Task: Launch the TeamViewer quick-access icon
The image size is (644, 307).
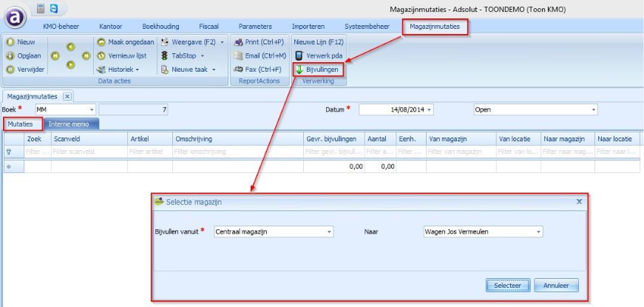Action: (x=54, y=9)
